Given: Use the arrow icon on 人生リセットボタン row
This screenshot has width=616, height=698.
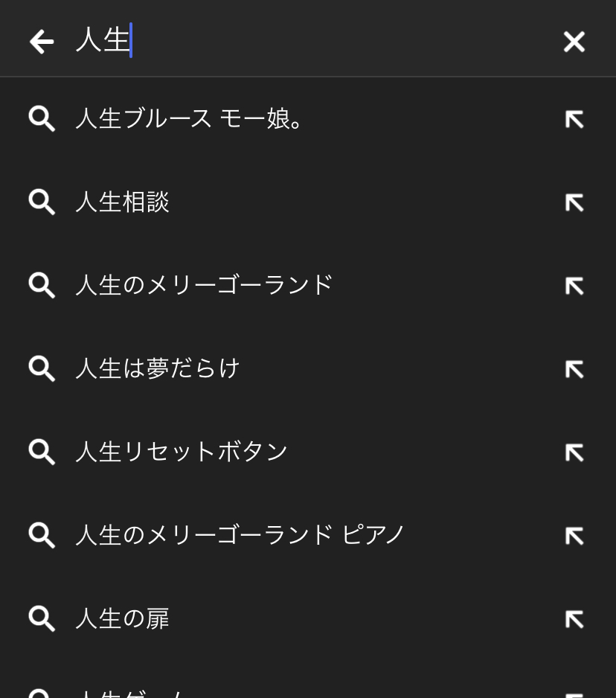Looking at the screenshot, I should (x=574, y=452).
